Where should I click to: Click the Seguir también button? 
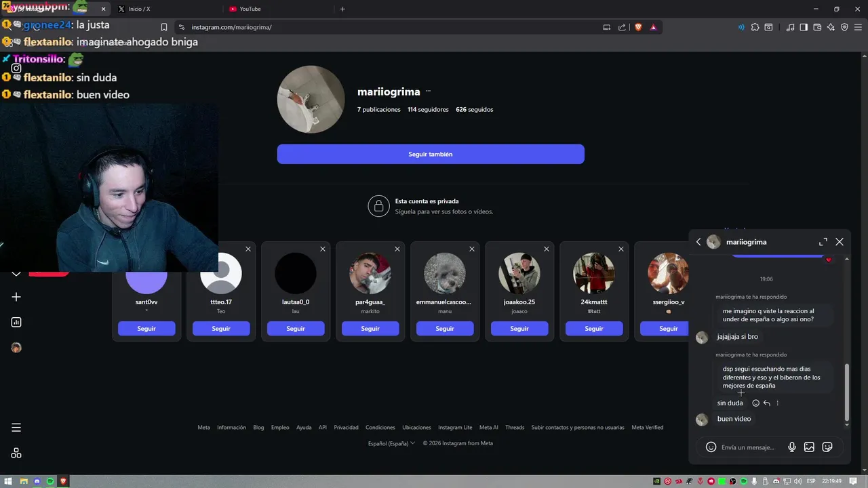(431, 154)
